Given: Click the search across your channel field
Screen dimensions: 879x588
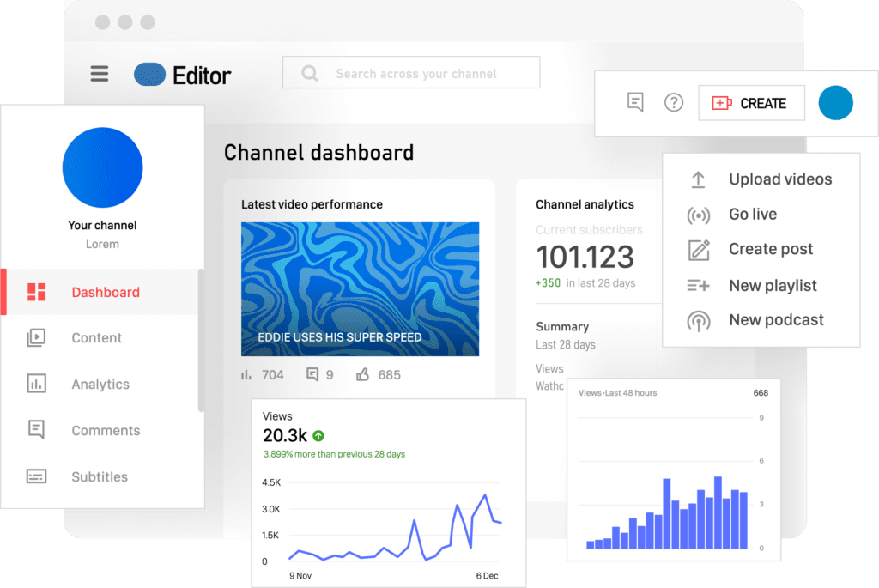Looking at the screenshot, I should click(x=415, y=74).
